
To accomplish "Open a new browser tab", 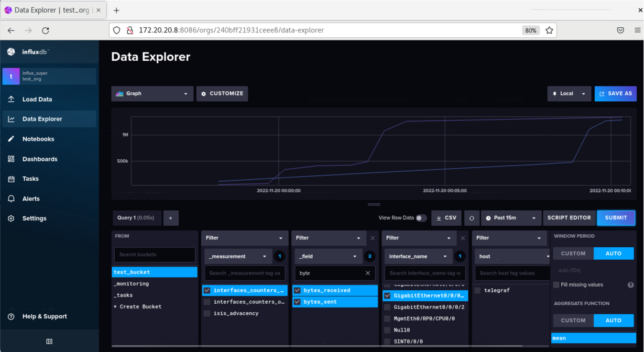I will [116, 10].
